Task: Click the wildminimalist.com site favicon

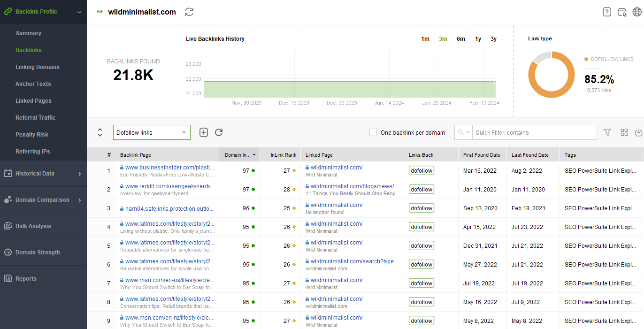Action: pos(100,12)
